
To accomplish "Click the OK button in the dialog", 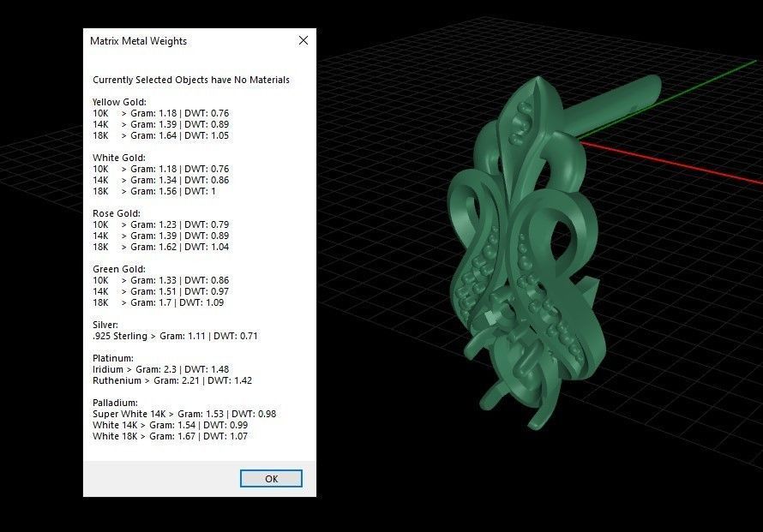I will pyautogui.click(x=271, y=479).
